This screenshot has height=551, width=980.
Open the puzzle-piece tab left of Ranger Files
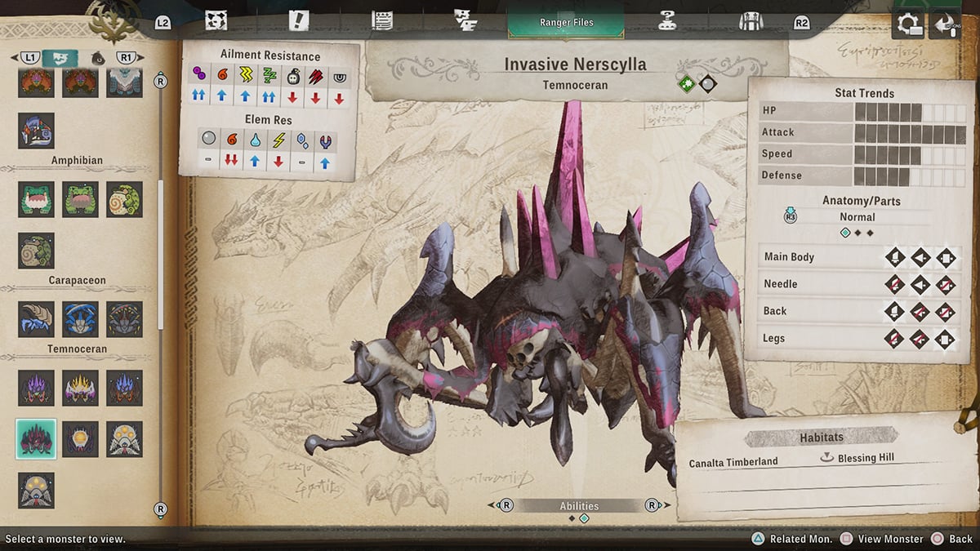pyautogui.click(x=467, y=22)
